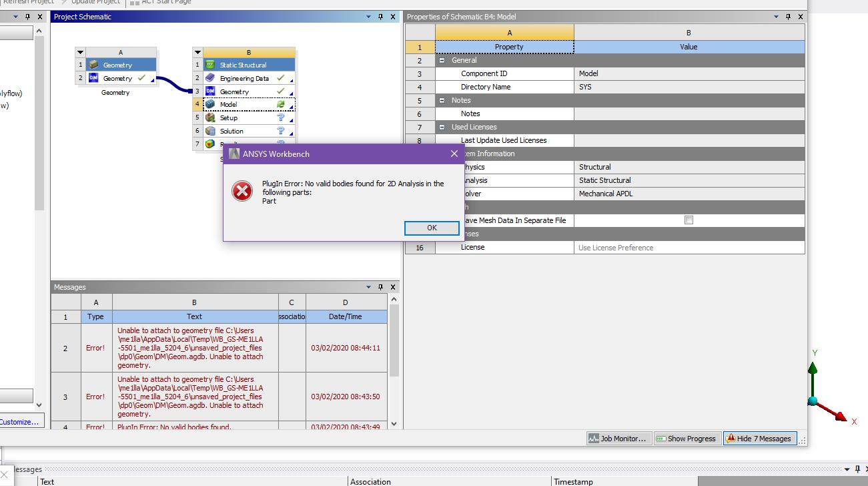Click the green checkmark on system A Geometry
The height and width of the screenshot is (486, 868).
pyautogui.click(x=141, y=78)
